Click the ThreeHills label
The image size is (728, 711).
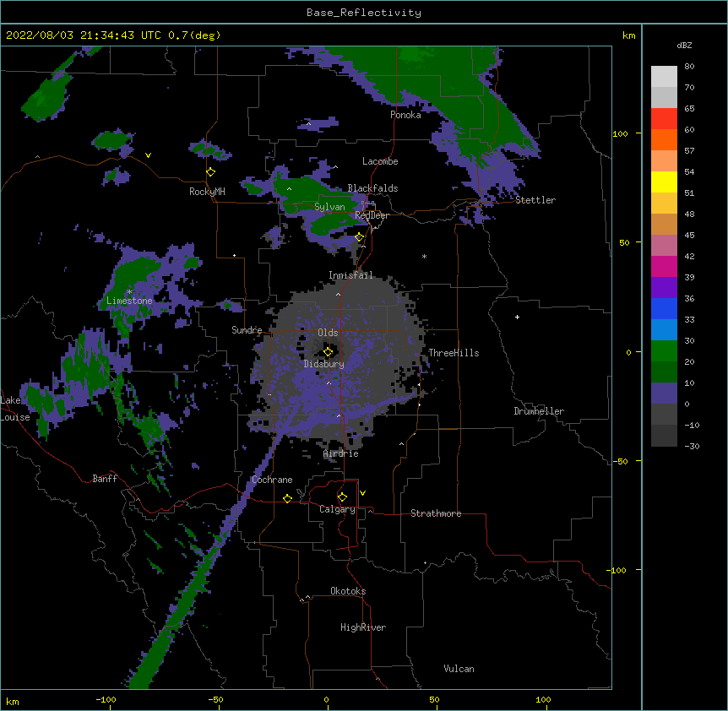454,353
